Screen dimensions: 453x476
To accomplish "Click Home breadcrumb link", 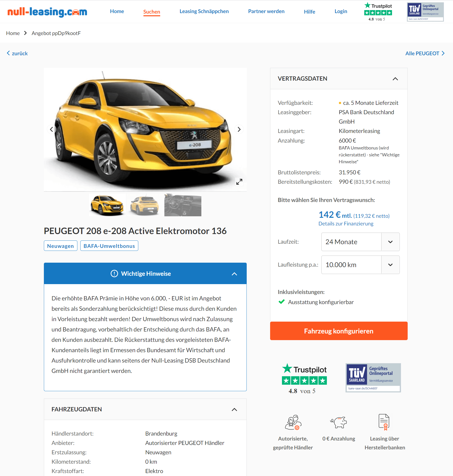I will point(13,33).
